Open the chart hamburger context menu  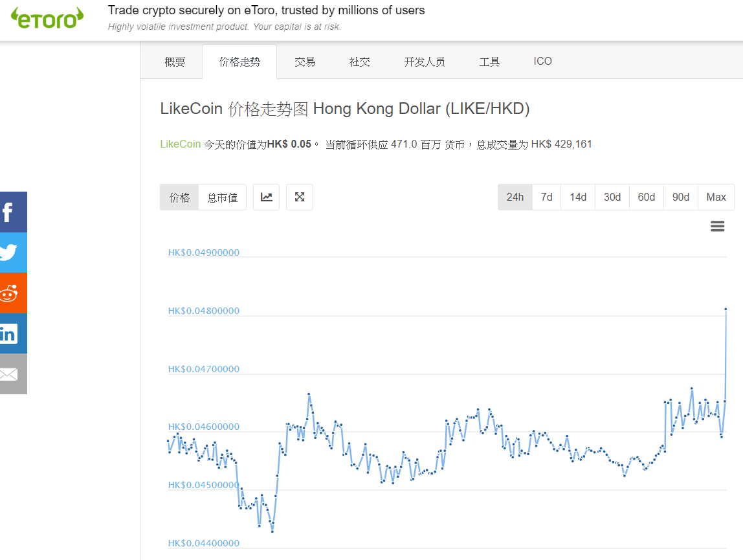pyautogui.click(x=717, y=226)
